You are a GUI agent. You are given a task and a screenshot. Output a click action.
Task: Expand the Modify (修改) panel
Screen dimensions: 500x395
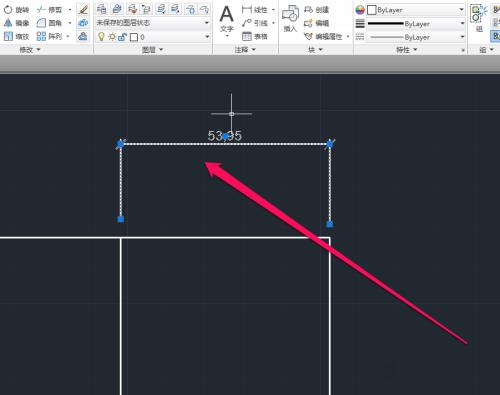(x=30, y=50)
